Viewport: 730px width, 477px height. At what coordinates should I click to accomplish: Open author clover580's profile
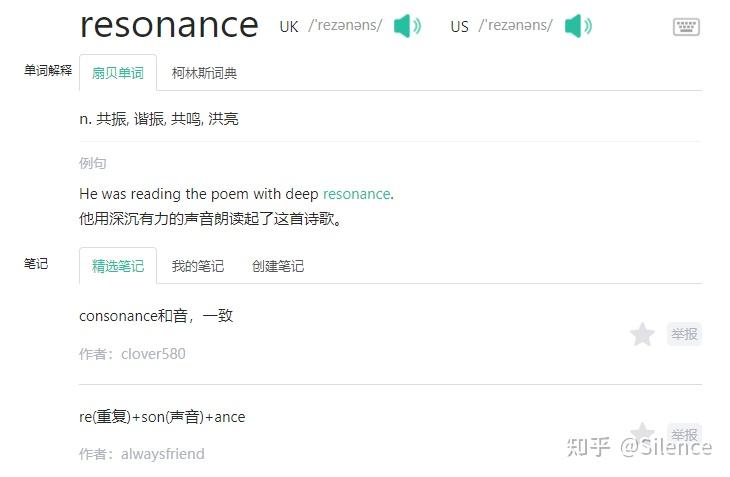point(153,354)
